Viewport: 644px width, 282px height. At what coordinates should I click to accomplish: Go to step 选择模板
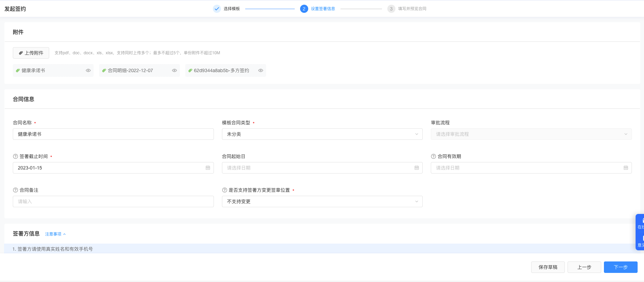[x=227, y=9]
